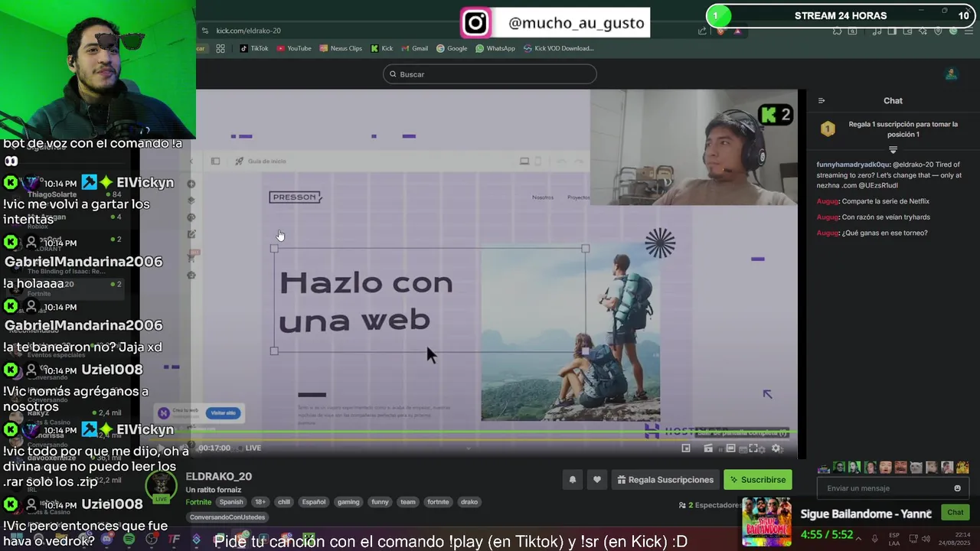Screen dimensions: 980x551
Task: Toggle notifications with the bell button
Action: point(572,480)
